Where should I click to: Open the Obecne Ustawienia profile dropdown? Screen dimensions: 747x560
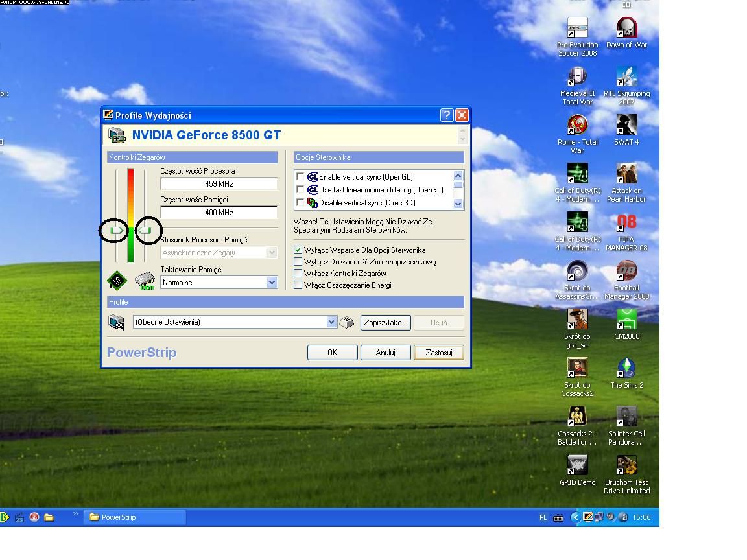tap(331, 322)
